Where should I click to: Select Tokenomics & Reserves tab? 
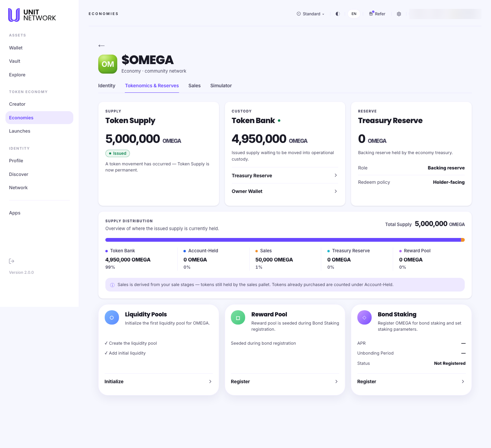pos(152,86)
